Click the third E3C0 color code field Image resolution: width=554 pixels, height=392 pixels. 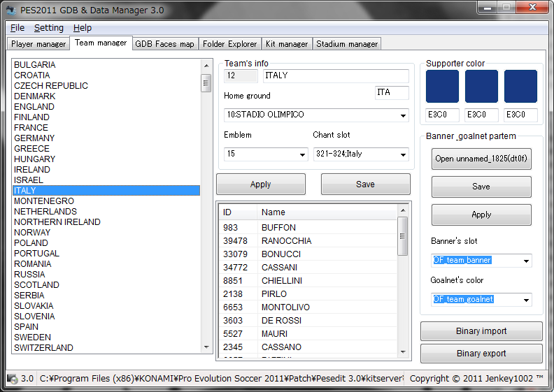[521, 115]
